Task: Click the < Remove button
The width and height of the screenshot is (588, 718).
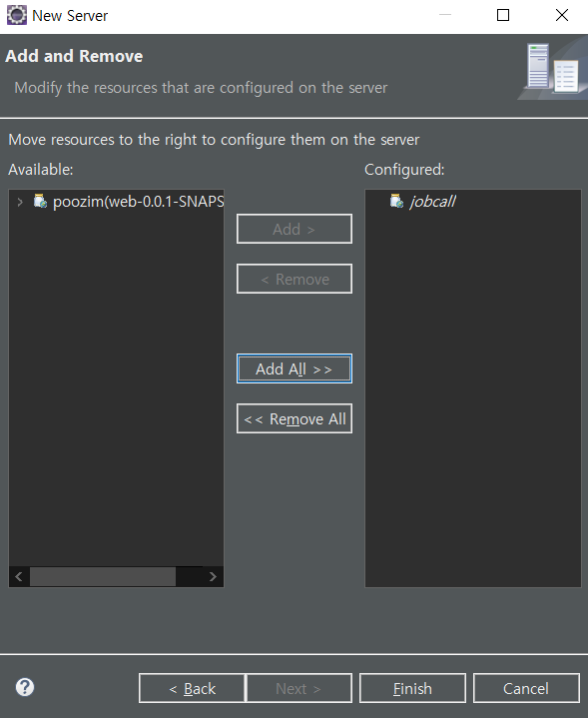Action: coord(294,279)
